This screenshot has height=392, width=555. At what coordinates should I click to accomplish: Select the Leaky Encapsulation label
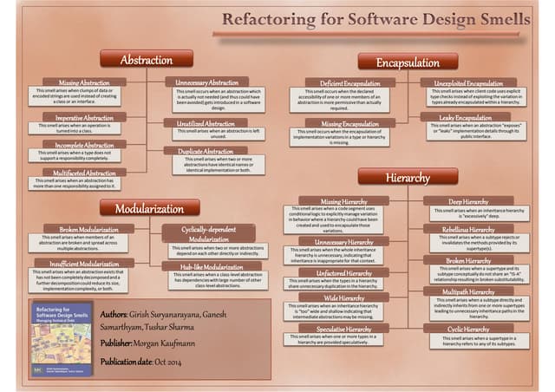467,116
